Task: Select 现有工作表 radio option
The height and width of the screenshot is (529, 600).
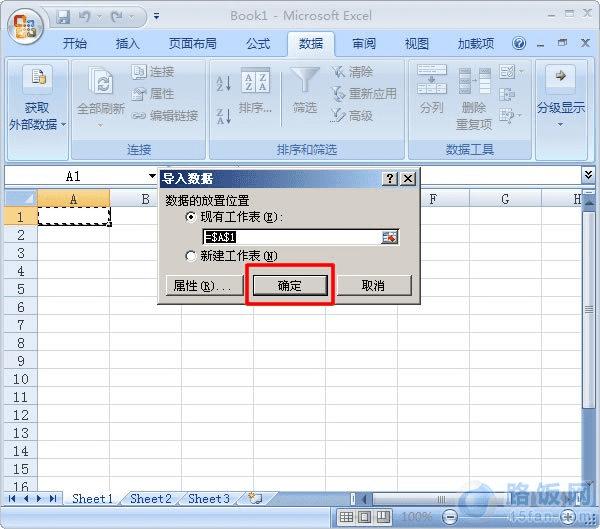Action: (x=191, y=217)
